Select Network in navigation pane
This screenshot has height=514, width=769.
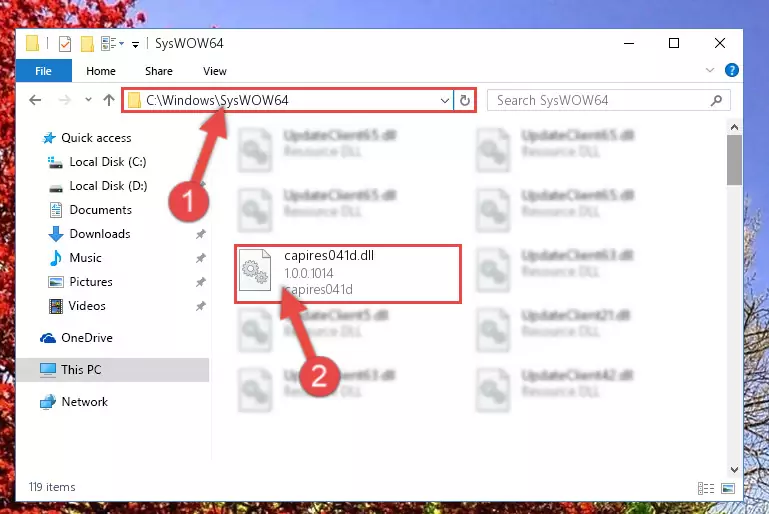coord(84,402)
